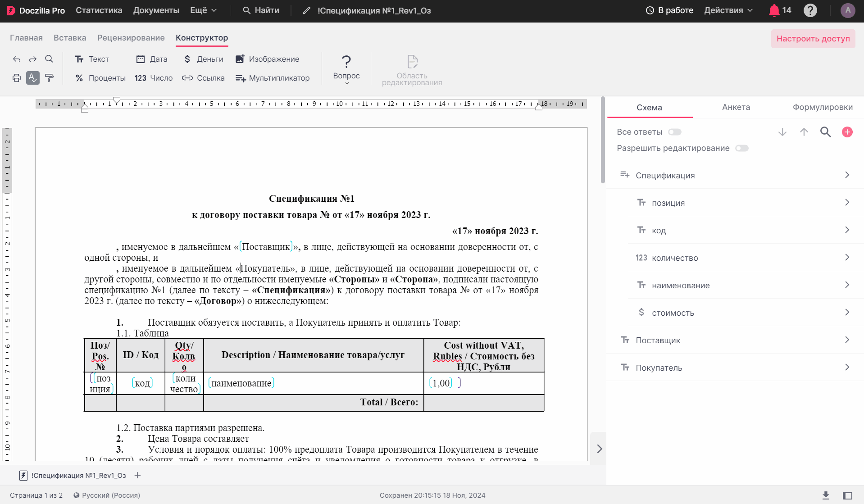
Task: Click the undo arrow icon
Action: tap(17, 59)
